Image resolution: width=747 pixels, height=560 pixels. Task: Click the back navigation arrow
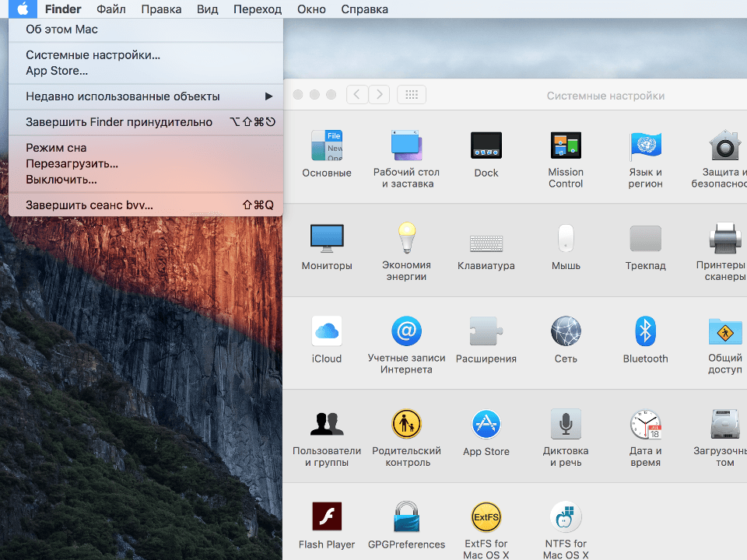click(x=357, y=93)
